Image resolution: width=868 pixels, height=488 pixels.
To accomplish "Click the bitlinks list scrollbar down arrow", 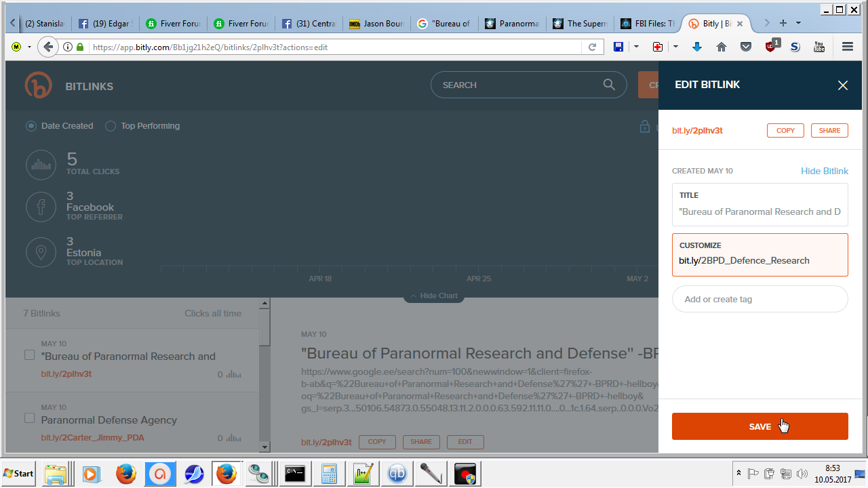I will [264, 447].
